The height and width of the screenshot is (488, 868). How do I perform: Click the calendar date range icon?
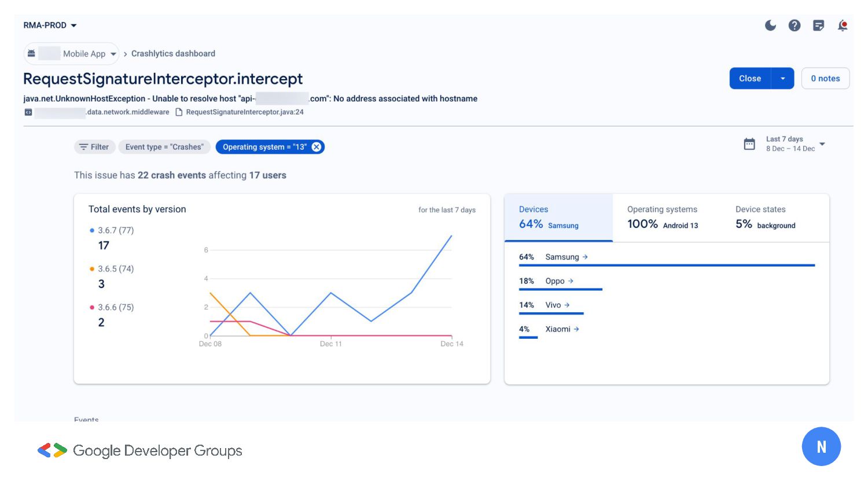point(749,144)
